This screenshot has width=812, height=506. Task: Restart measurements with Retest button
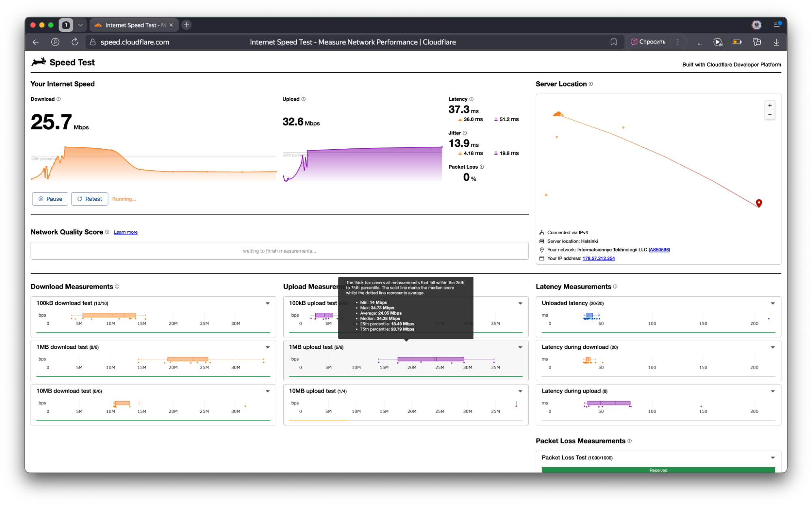click(89, 199)
